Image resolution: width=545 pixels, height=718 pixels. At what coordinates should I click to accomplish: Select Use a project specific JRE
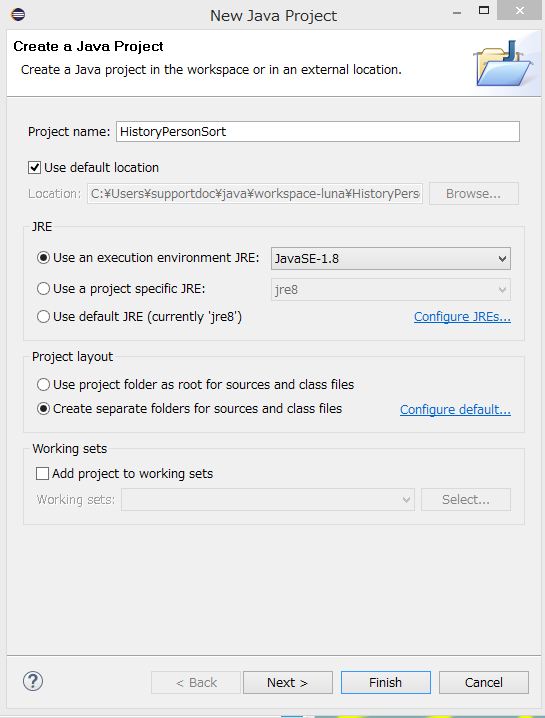click(43, 289)
